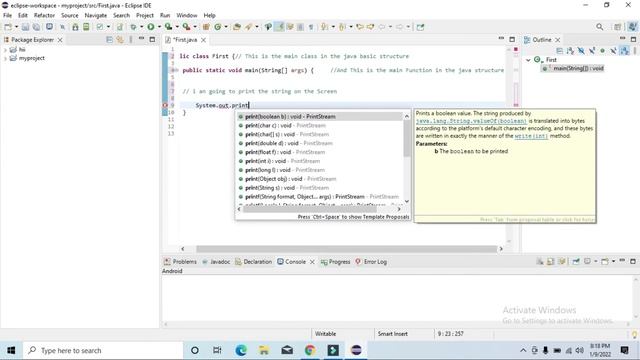Switch to the Java perspective icon
640x360 pixels.
click(632, 27)
